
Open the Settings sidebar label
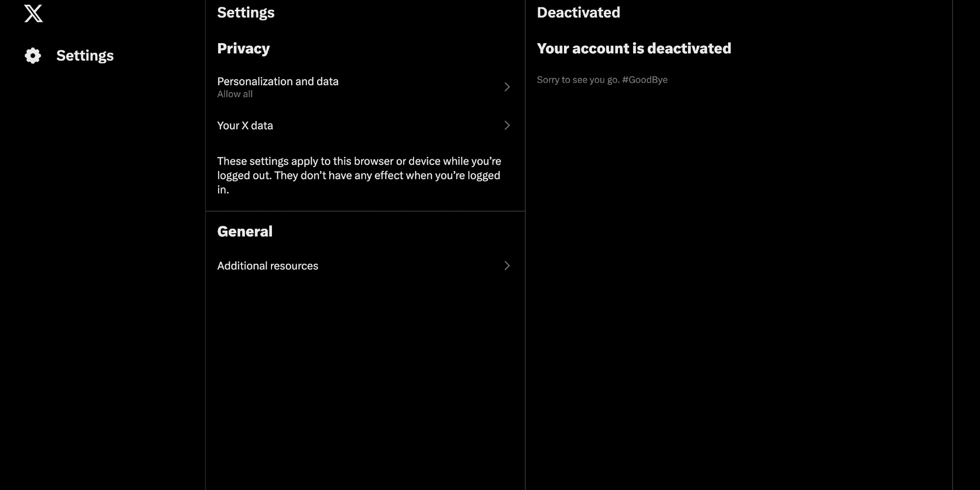click(85, 55)
